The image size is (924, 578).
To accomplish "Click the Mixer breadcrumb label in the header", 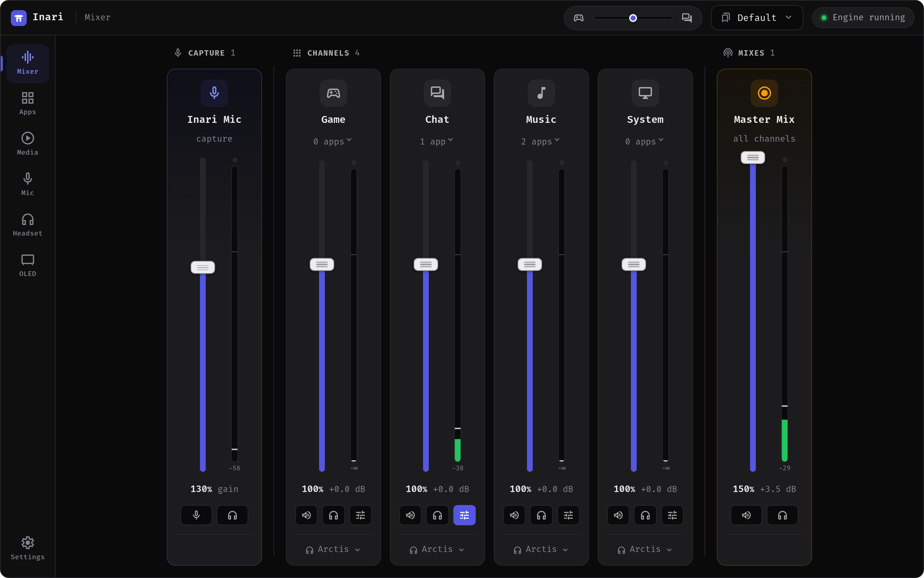I will click(97, 17).
